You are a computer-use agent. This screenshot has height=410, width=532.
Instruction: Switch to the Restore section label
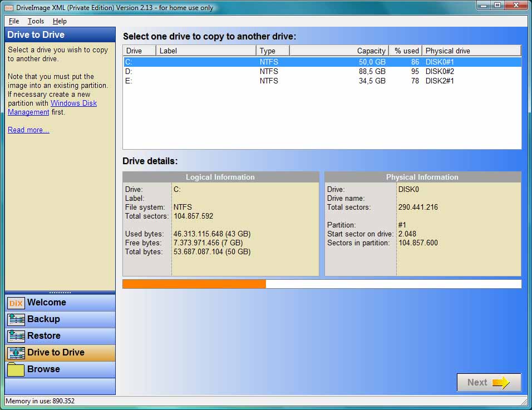pyautogui.click(x=44, y=335)
